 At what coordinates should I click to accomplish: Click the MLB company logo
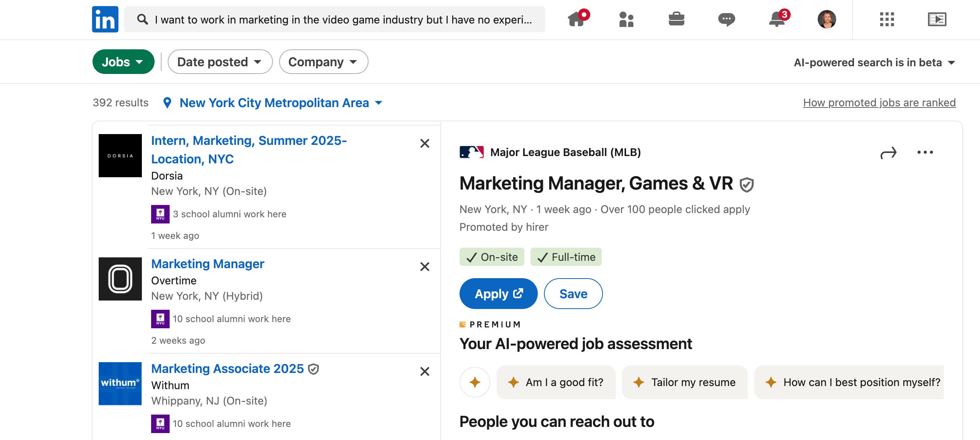[x=471, y=152]
